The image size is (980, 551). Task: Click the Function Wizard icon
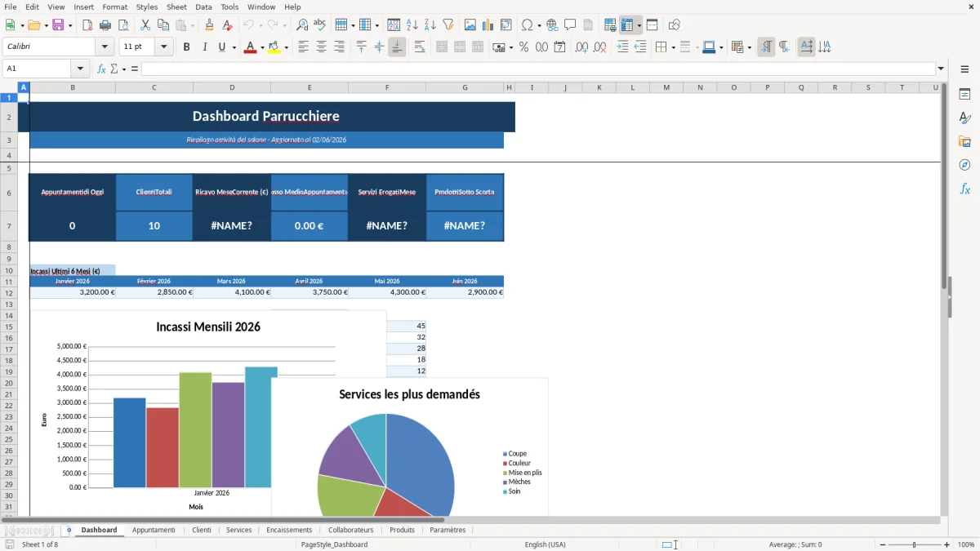tap(101, 69)
